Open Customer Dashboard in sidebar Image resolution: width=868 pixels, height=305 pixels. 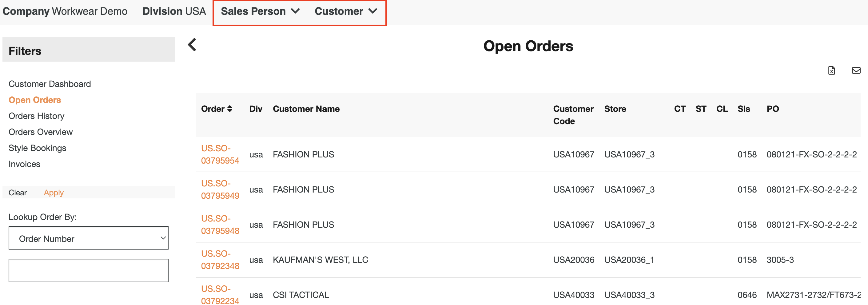50,84
